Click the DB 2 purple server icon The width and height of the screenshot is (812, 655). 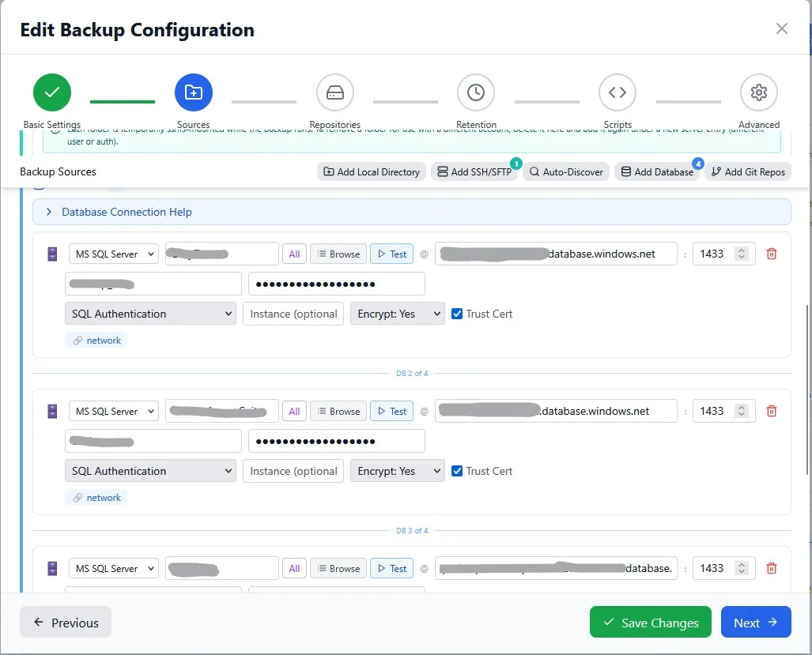[52, 412]
